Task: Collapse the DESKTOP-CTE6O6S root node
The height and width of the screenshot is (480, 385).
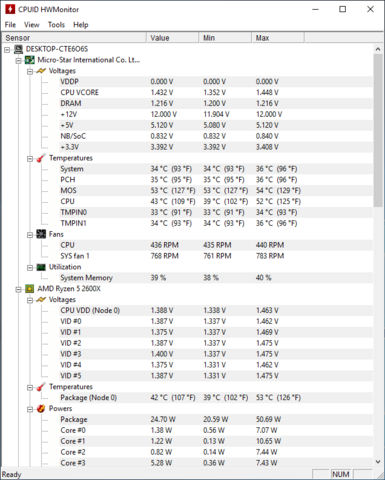Action: (x=7, y=50)
